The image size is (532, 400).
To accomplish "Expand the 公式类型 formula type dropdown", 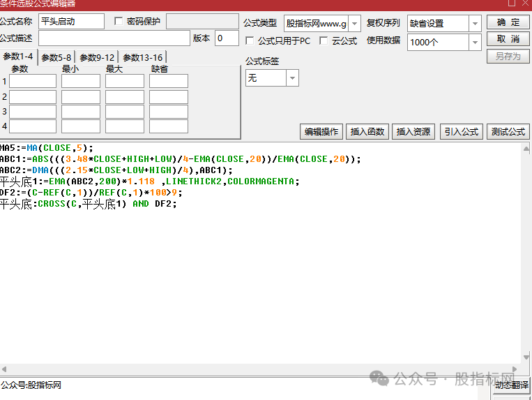I will [x=354, y=24].
